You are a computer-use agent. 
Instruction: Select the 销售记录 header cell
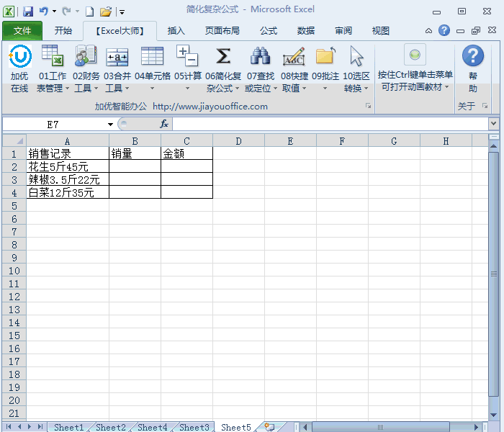pos(68,153)
